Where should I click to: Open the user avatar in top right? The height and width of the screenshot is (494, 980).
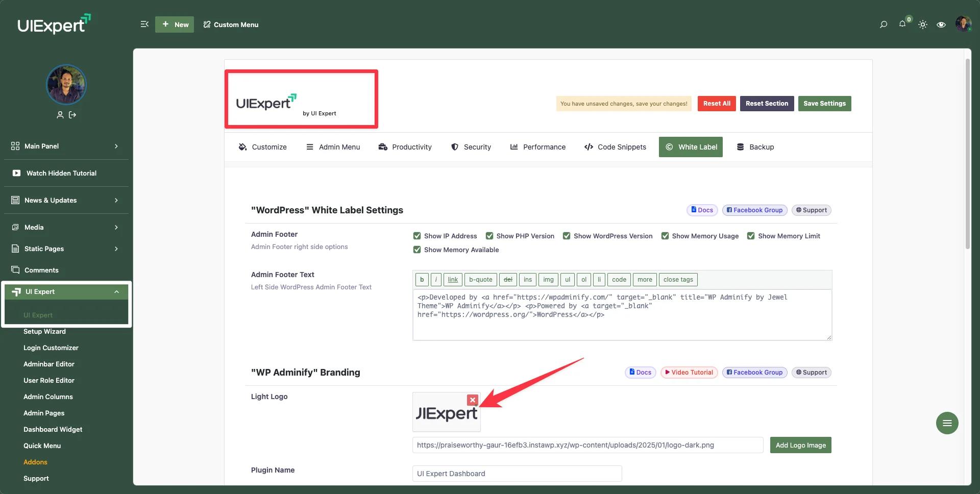(x=963, y=23)
